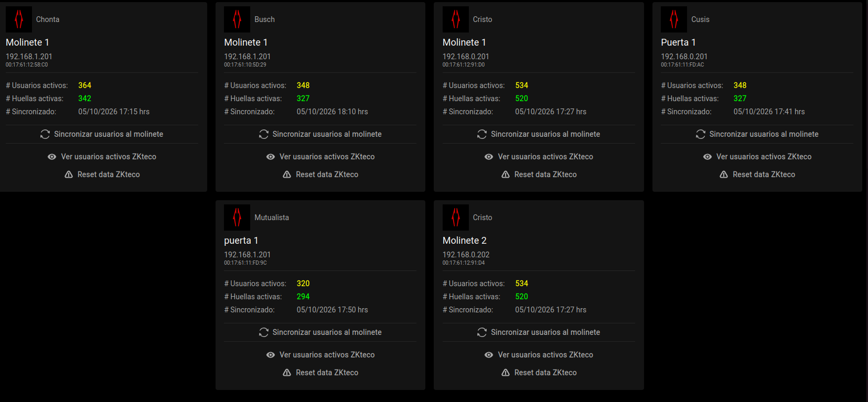Click the eye icon on Cristo Molinete 2
The height and width of the screenshot is (402, 868).
click(489, 355)
